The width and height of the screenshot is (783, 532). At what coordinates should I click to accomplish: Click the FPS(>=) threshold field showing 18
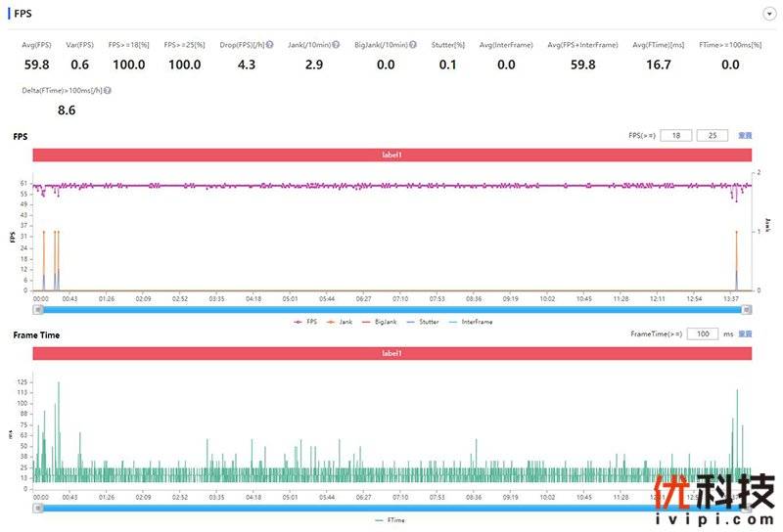pos(676,135)
